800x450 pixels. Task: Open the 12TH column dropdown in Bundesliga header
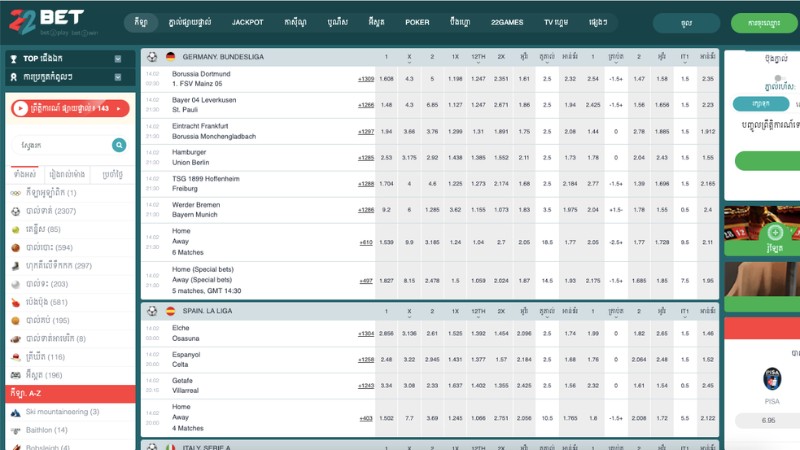point(478,58)
